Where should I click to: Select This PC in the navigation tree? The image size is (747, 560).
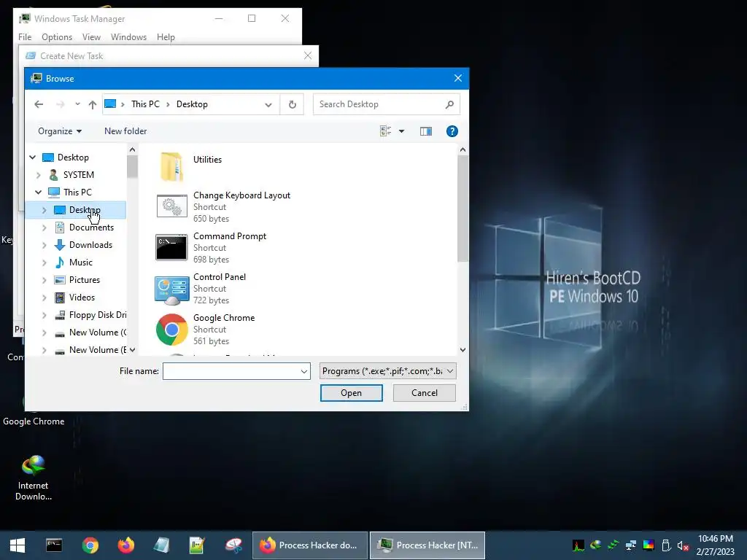77,192
